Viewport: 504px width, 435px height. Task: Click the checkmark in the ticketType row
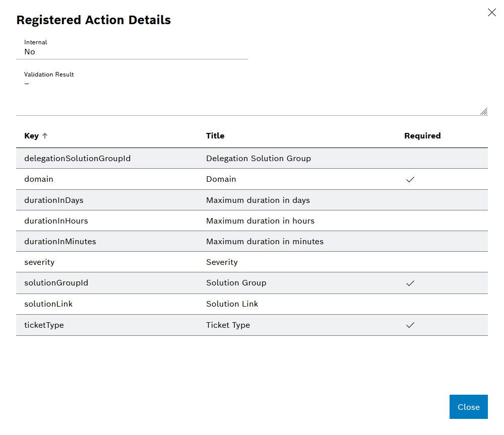tap(410, 325)
